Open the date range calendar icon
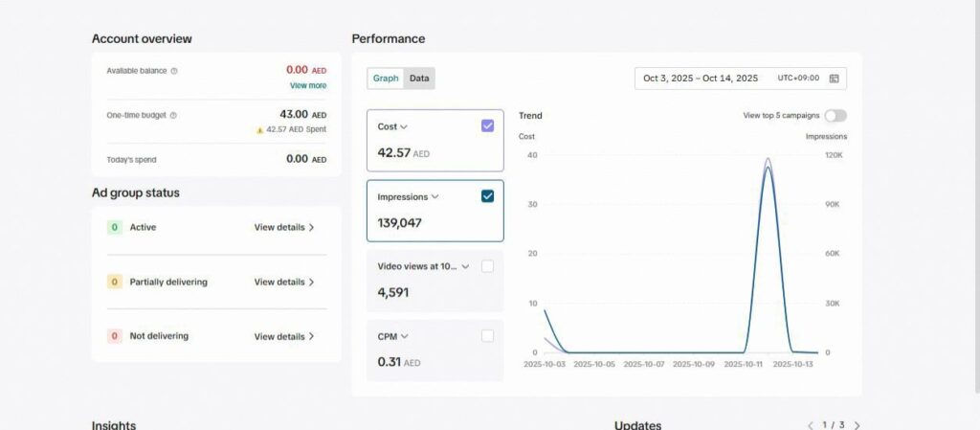Viewport: 980px width, 430px height. 834,79
